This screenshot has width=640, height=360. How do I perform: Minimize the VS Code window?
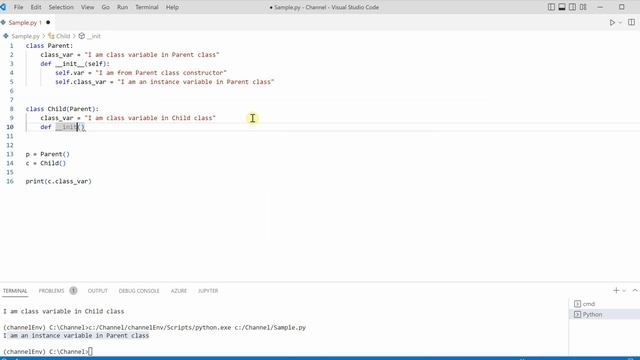click(x=600, y=7)
